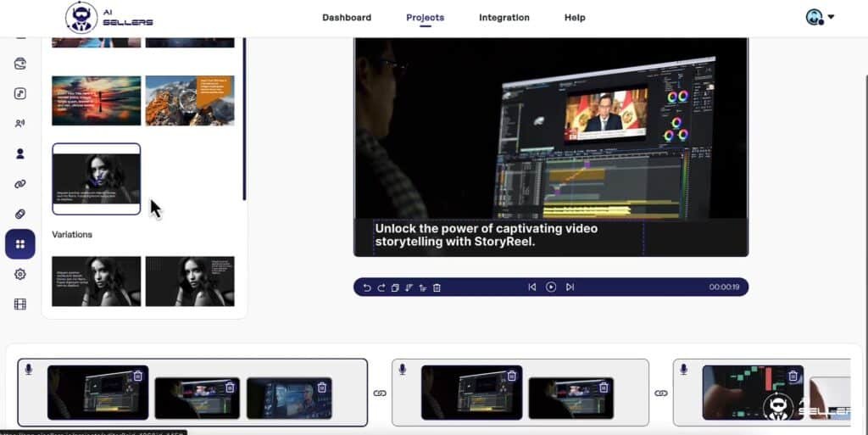Image resolution: width=868 pixels, height=435 pixels.
Task: Click the trash icon in player toolbar
Action: pyautogui.click(x=437, y=287)
